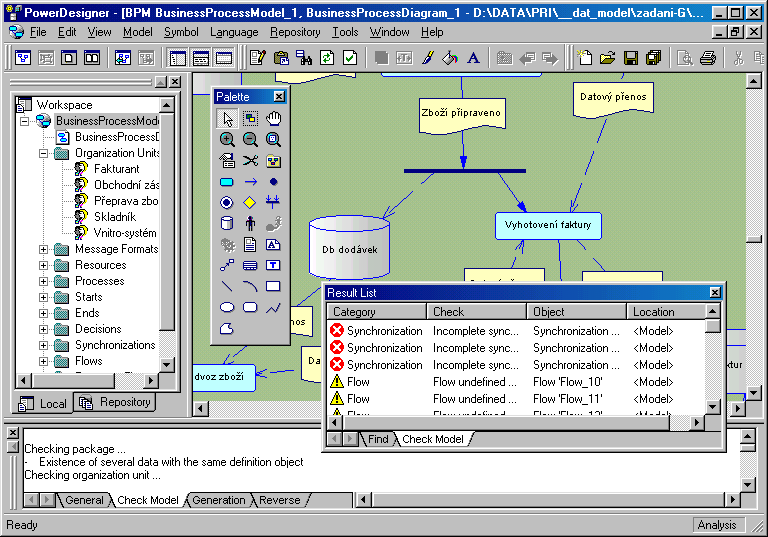Open the Reverse output tab

[x=280, y=500]
